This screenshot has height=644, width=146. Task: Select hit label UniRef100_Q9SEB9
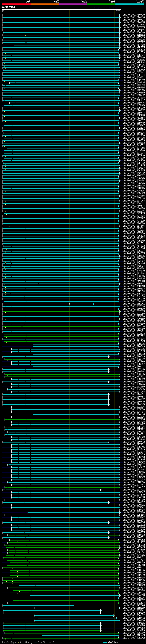pos(134,67)
